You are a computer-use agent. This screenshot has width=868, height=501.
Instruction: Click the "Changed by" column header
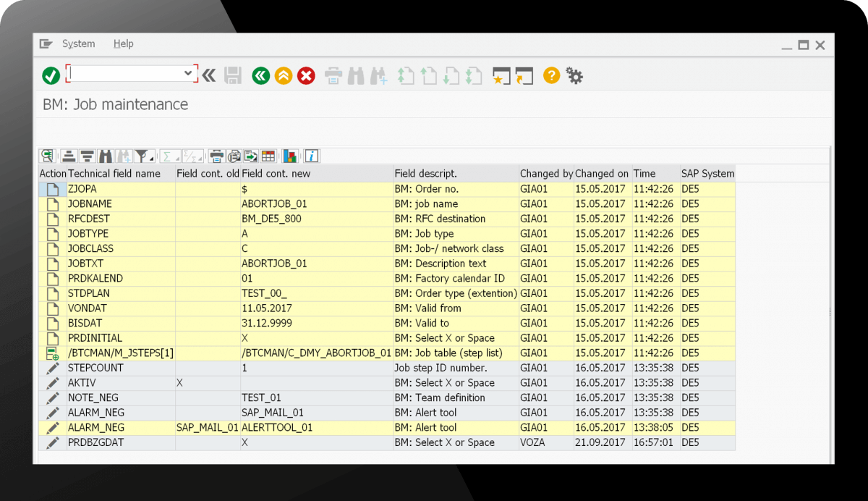click(x=546, y=174)
